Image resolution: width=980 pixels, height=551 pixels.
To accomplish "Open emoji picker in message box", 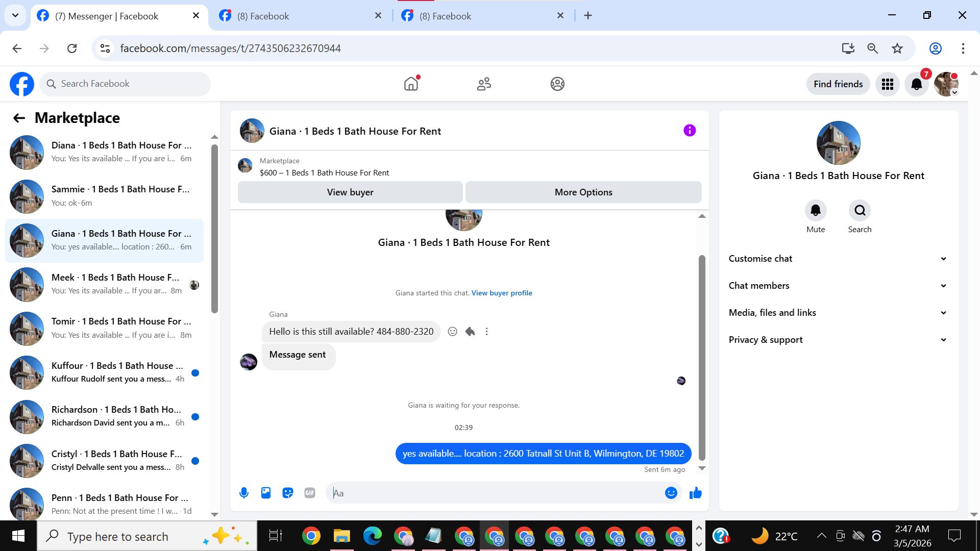I will click(671, 493).
